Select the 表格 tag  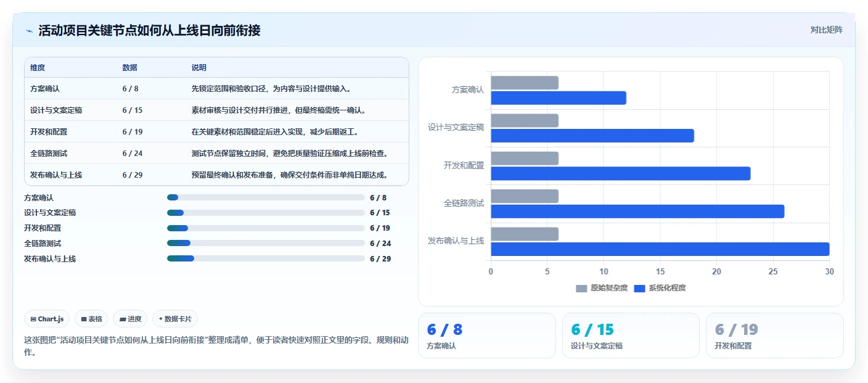pyautogui.click(x=91, y=319)
